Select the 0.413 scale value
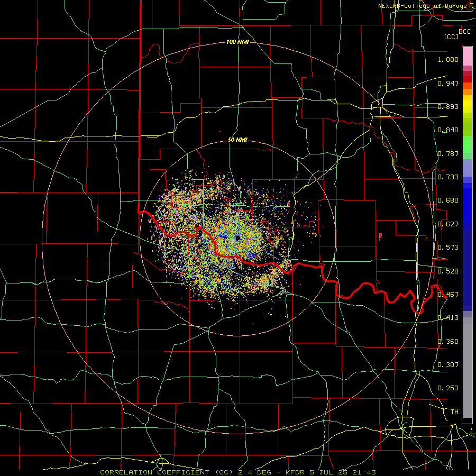This screenshot has width=476, height=476. pos(448,318)
